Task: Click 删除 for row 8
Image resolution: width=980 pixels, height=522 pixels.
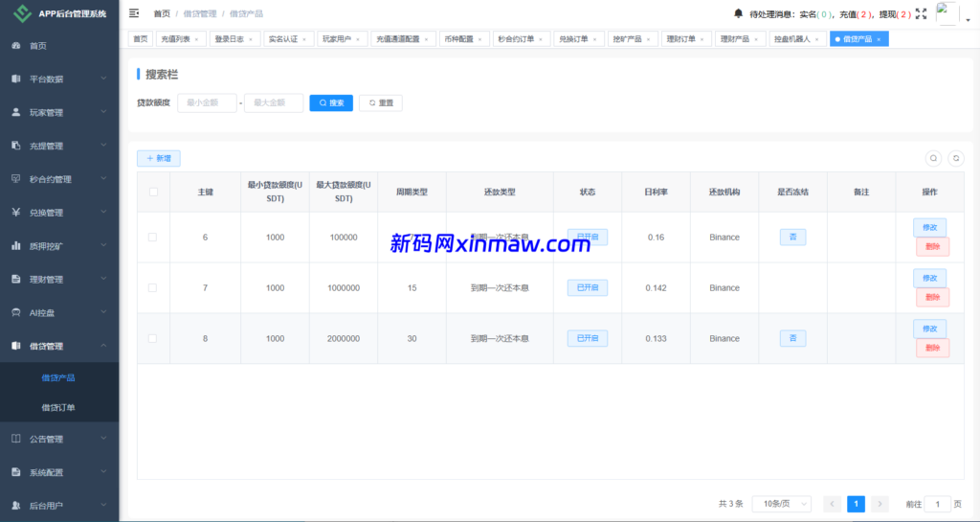Action: pos(932,349)
